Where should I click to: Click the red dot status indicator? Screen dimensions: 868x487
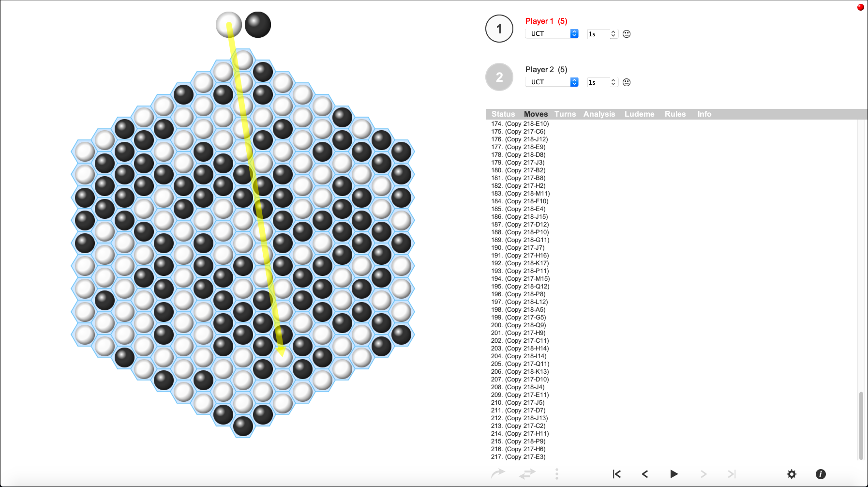pos(861,7)
